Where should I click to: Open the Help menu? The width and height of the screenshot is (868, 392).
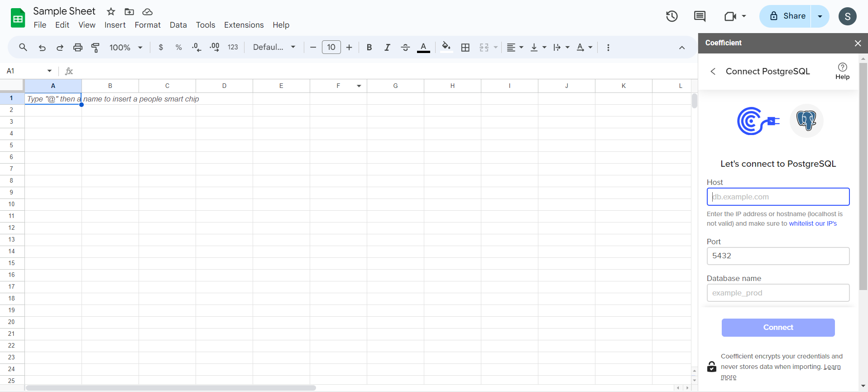[281, 25]
